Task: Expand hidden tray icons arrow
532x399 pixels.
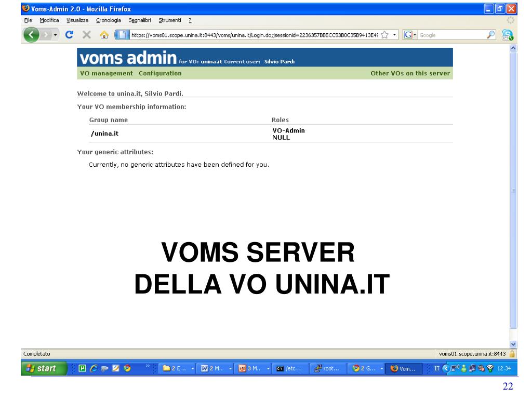Action: 446,368
